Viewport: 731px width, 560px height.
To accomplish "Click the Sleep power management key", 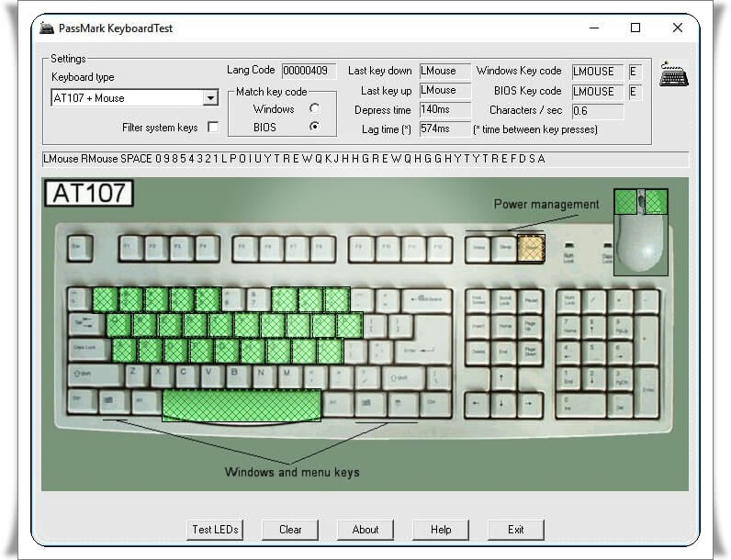I will tap(504, 250).
